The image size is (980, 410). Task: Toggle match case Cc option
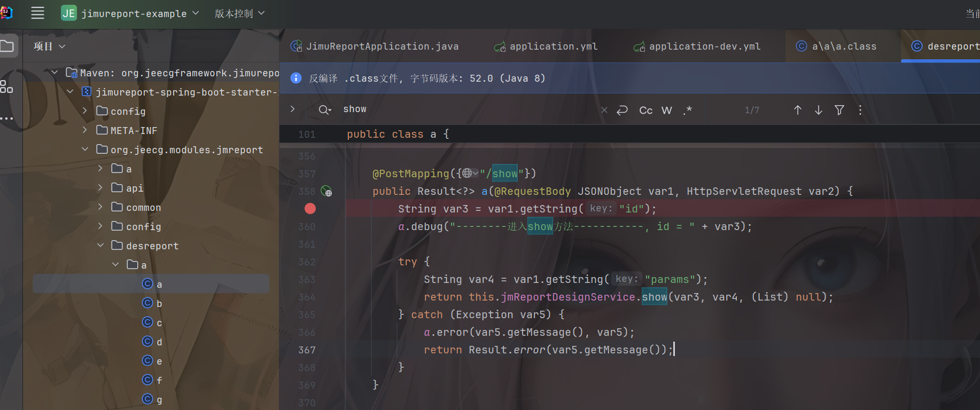click(x=646, y=110)
